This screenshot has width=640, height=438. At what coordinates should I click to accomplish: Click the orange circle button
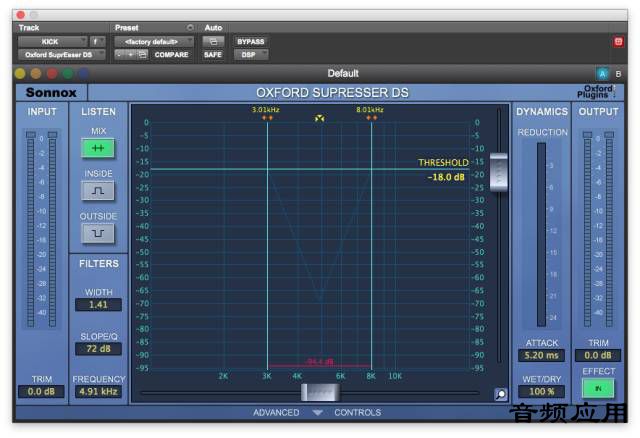coord(36,74)
